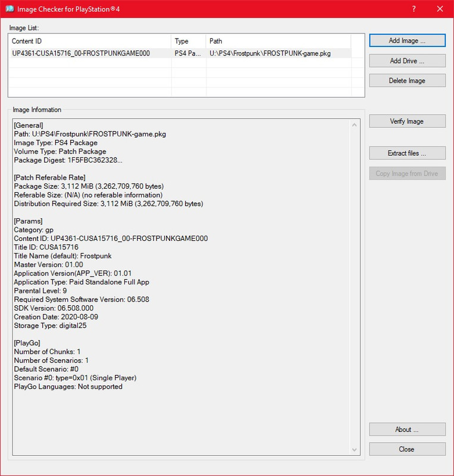Screen dimensions: 454x476
Task: Sort by the Content ID column header
Action: pyautogui.click(x=90, y=41)
